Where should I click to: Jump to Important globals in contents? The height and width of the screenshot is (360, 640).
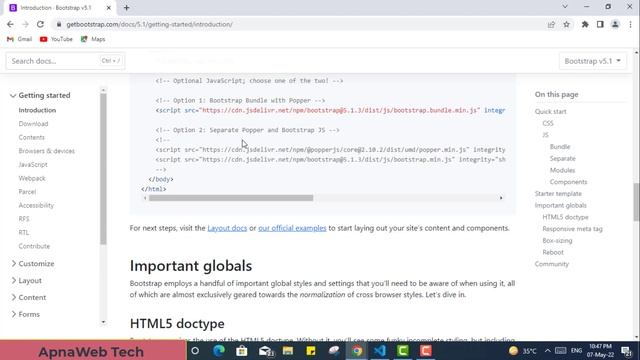click(560, 206)
